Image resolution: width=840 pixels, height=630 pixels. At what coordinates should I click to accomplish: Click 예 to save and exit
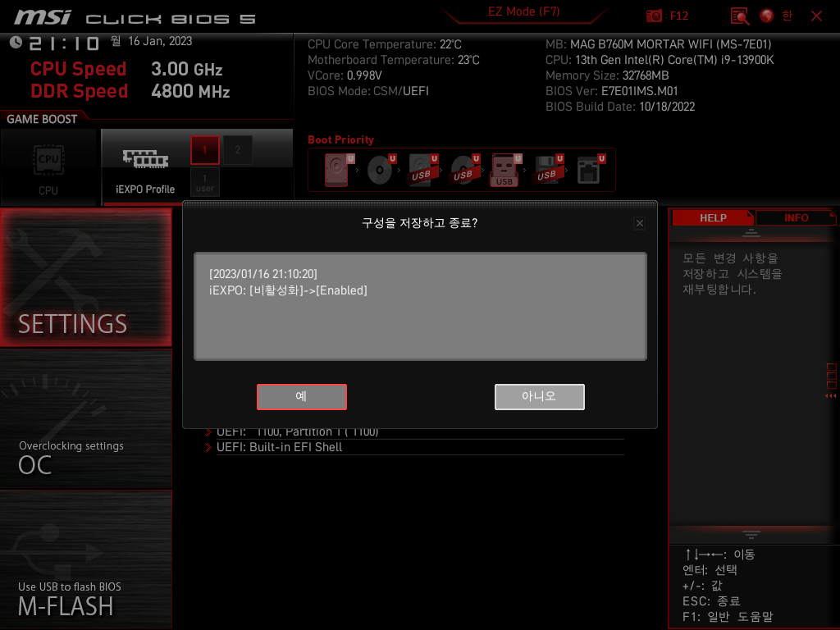click(301, 396)
